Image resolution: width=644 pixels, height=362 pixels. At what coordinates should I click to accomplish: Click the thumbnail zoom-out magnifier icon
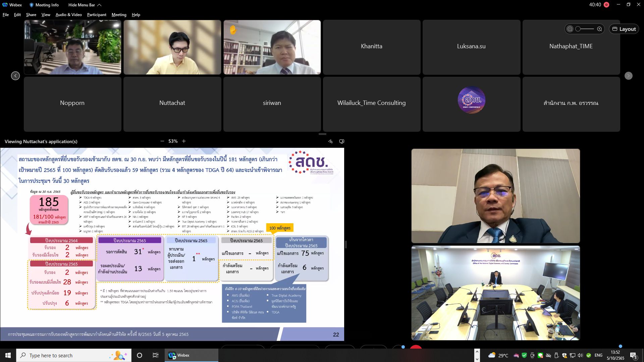click(x=570, y=29)
